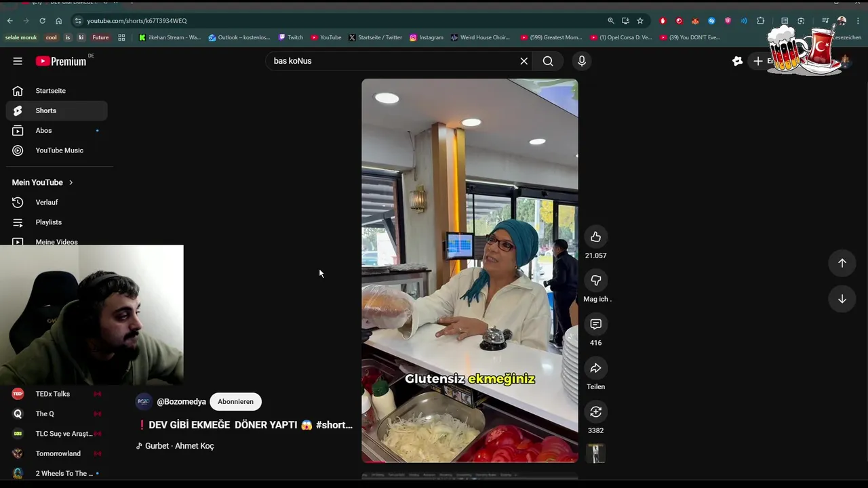The width and height of the screenshot is (868, 488).
Task: Open Weird House Choir bookmark
Action: (x=481, y=38)
